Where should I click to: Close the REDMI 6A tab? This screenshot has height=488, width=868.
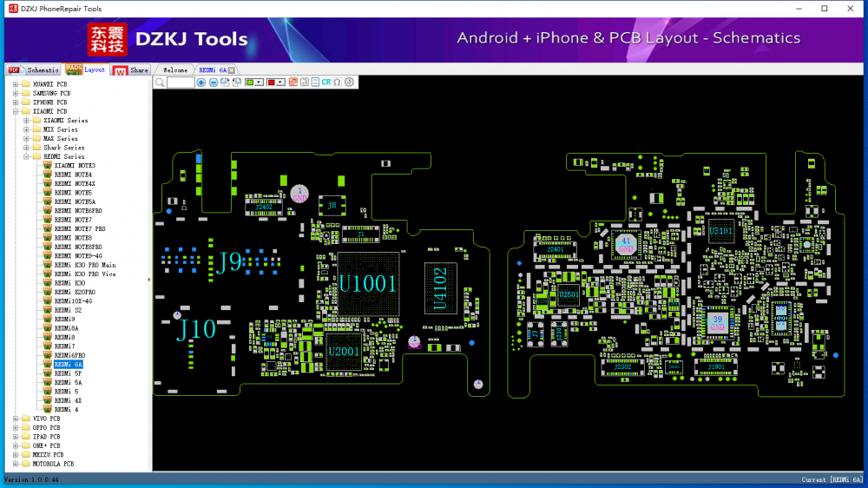[x=232, y=69]
